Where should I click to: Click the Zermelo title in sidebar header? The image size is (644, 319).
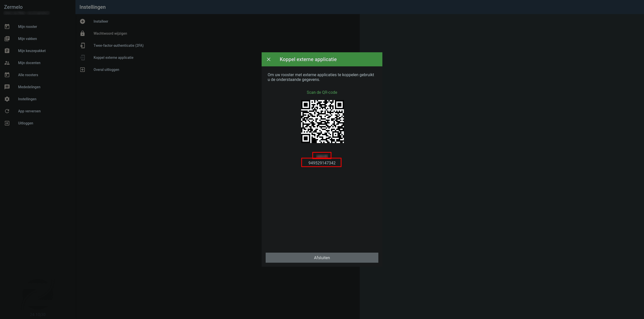[13, 7]
